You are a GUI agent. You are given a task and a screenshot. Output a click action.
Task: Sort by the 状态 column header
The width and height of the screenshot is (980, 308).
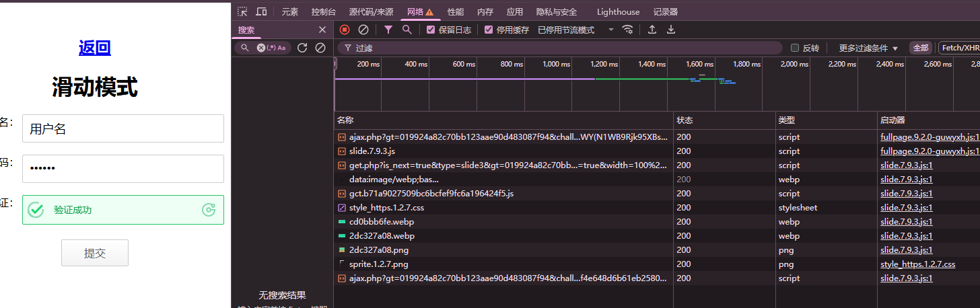[725, 120]
